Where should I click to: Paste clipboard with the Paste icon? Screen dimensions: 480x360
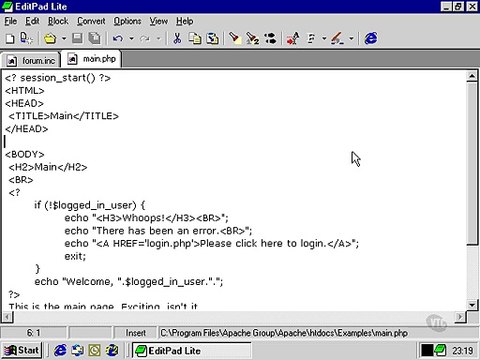[x=212, y=39]
